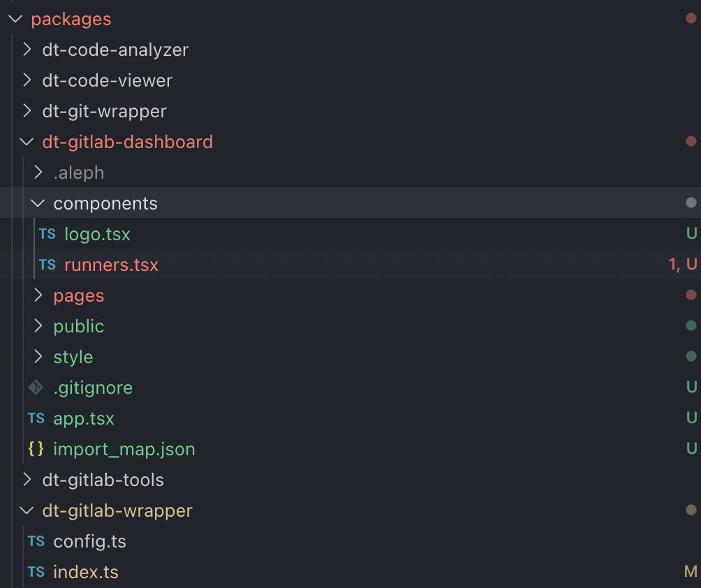Click the TS icon beside runners.tsx
This screenshot has width=701, height=588.
coord(47,265)
